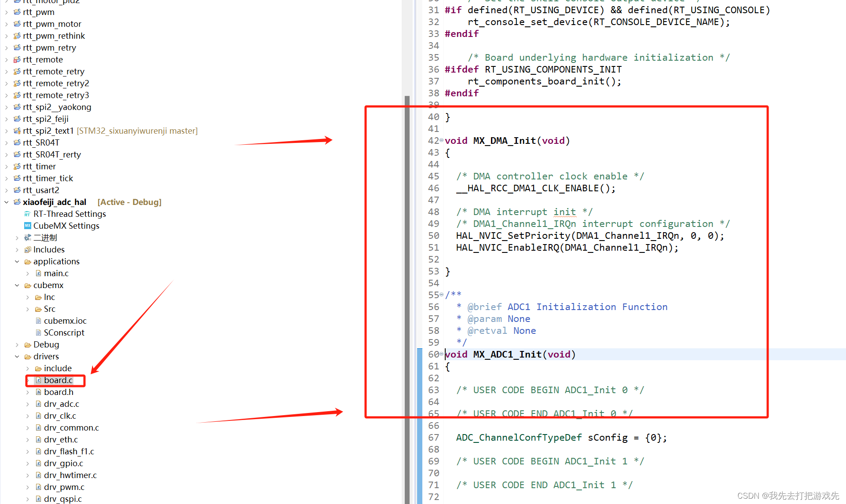Open the board.h header file
846x504 pixels.
[58, 392]
